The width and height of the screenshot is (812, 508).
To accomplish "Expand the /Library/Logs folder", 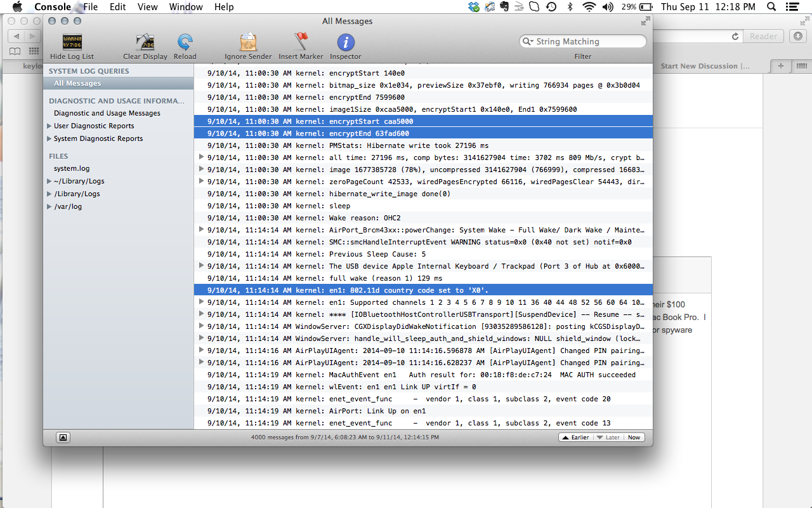I will [49, 194].
